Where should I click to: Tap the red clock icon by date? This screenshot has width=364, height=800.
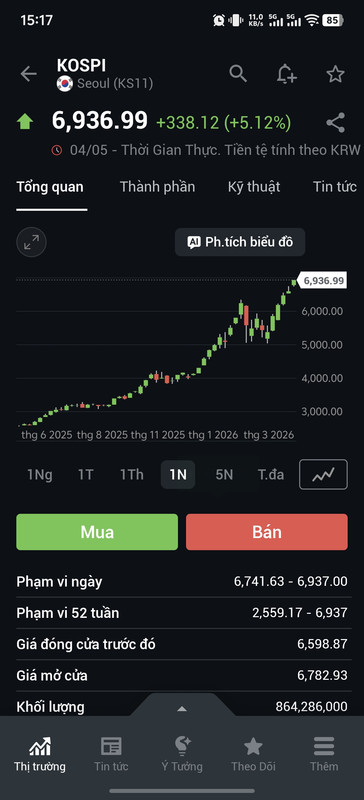[57, 150]
